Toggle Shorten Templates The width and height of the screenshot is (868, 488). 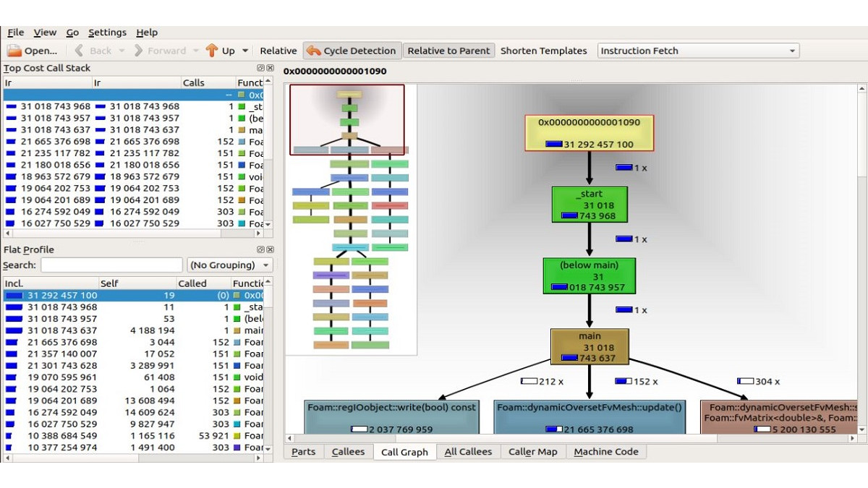[x=544, y=51]
